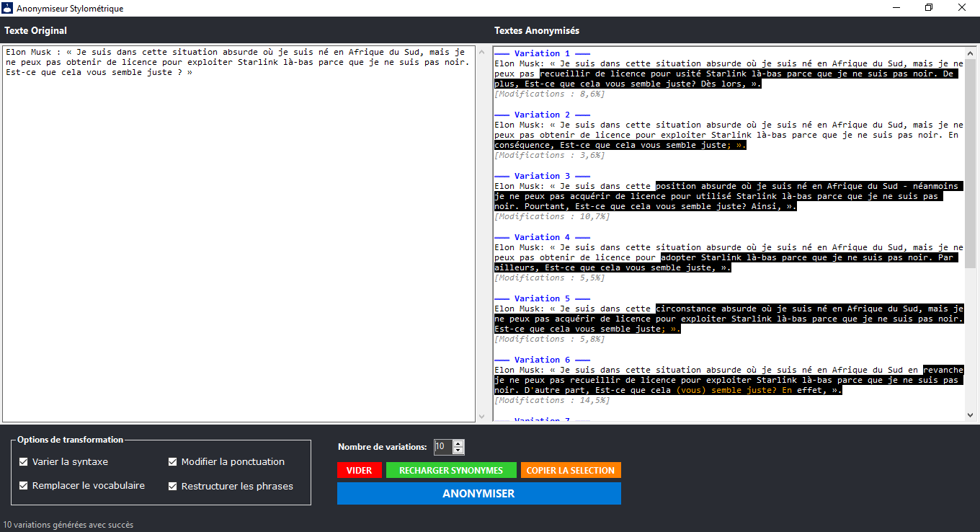Decrease number of variations with down arrow
This screenshot has height=532, width=980.
(x=458, y=451)
